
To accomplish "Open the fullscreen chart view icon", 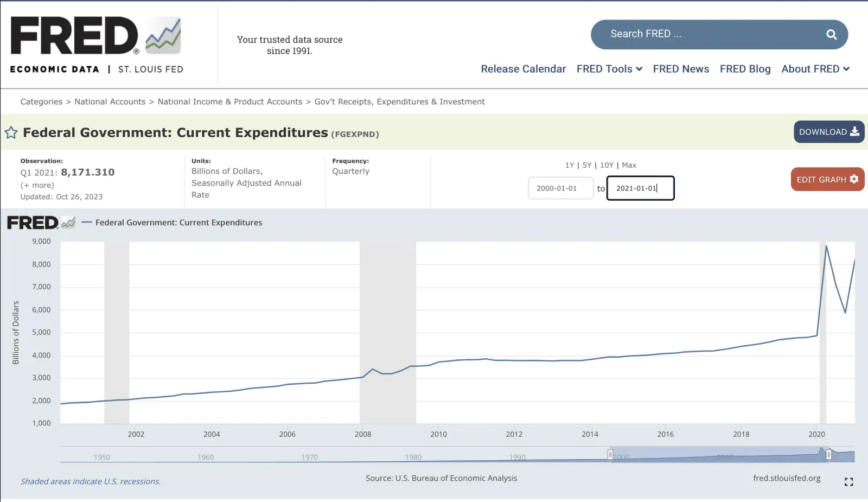I will pyautogui.click(x=848, y=482).
